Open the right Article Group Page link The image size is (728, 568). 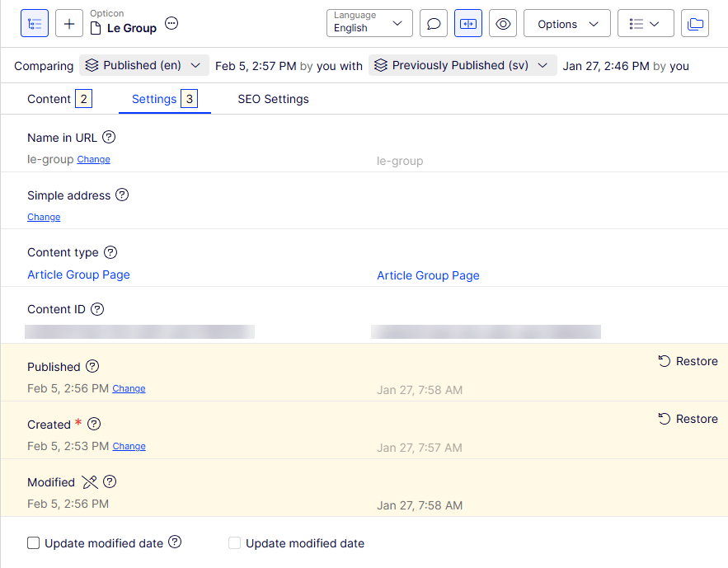click(x=428, y=275)
